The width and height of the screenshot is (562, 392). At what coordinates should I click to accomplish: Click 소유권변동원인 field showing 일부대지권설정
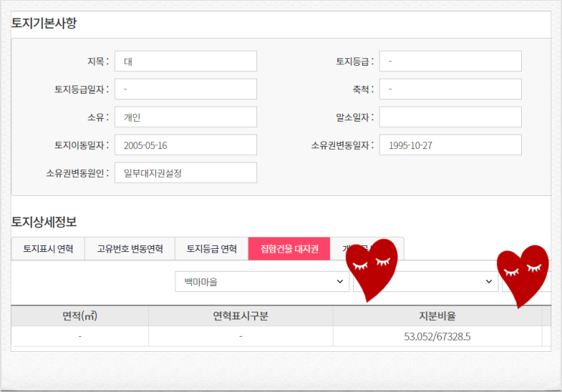coord(185,173)
